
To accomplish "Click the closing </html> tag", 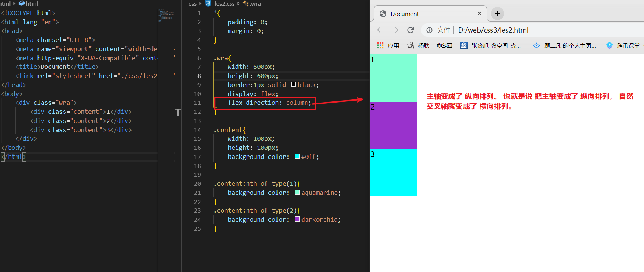I will click(14, 157).
